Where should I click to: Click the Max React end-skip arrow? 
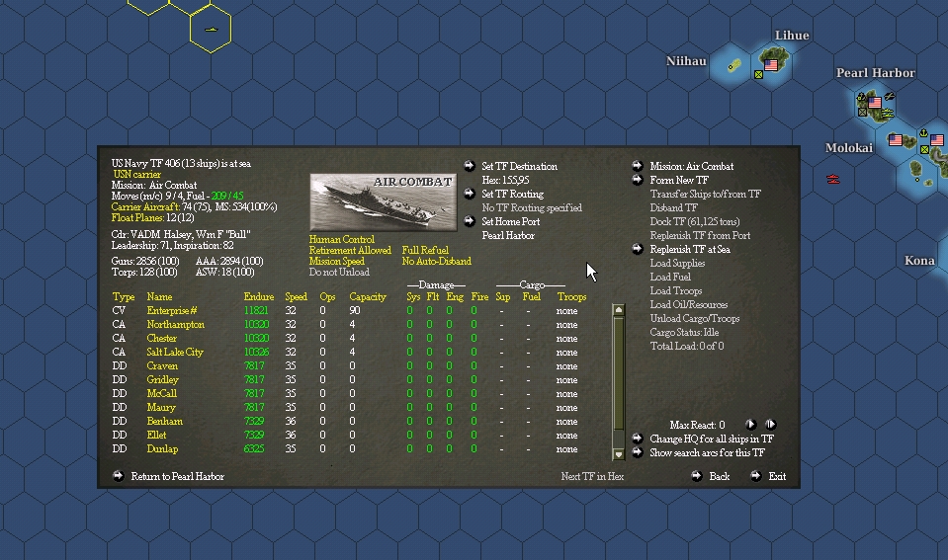tap(770, 425)
